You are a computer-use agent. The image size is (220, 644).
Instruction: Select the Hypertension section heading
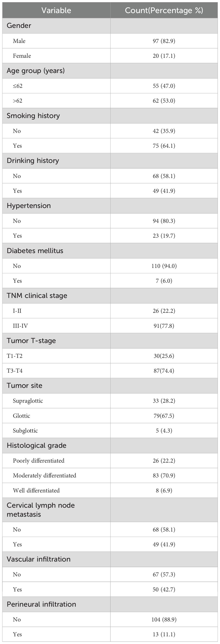tap(29, 205)
